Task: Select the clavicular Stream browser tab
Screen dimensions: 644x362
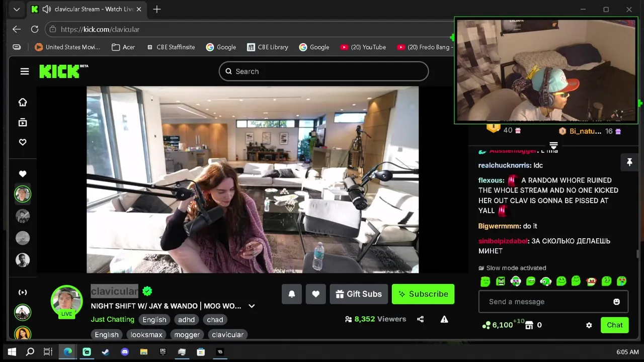Action: 86,9
